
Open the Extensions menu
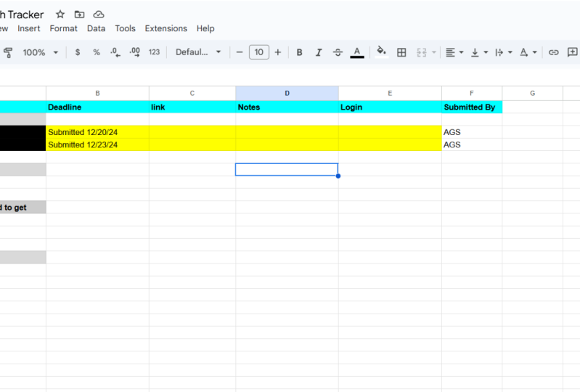pyautogui.click(x=166, y=28)
